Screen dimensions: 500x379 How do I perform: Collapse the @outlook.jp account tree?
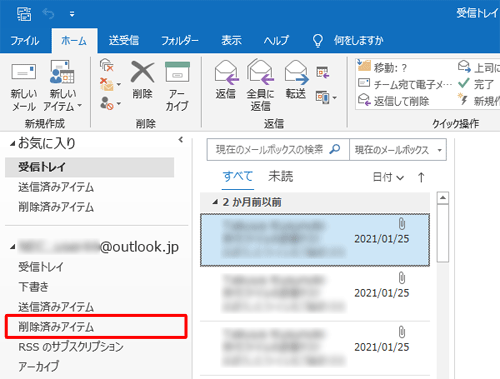tap(13, 247)
